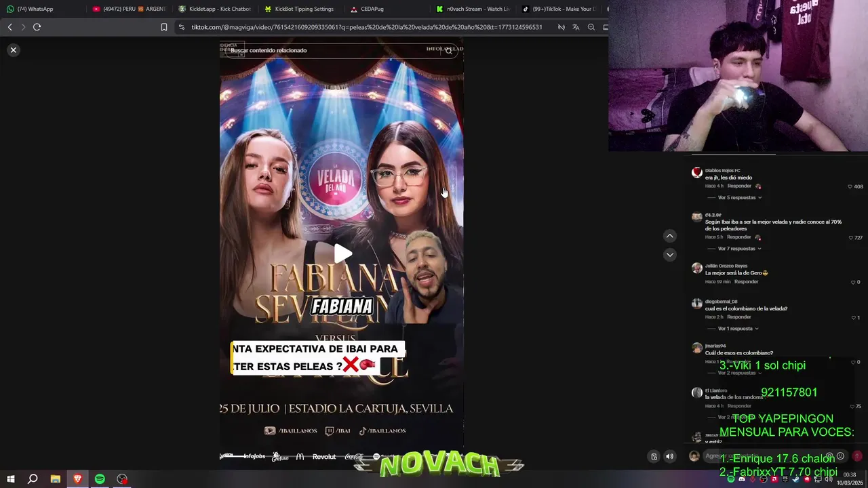Click the browser back arrow
The width and height of the screenshot is (868, 488).
(9, 27)
